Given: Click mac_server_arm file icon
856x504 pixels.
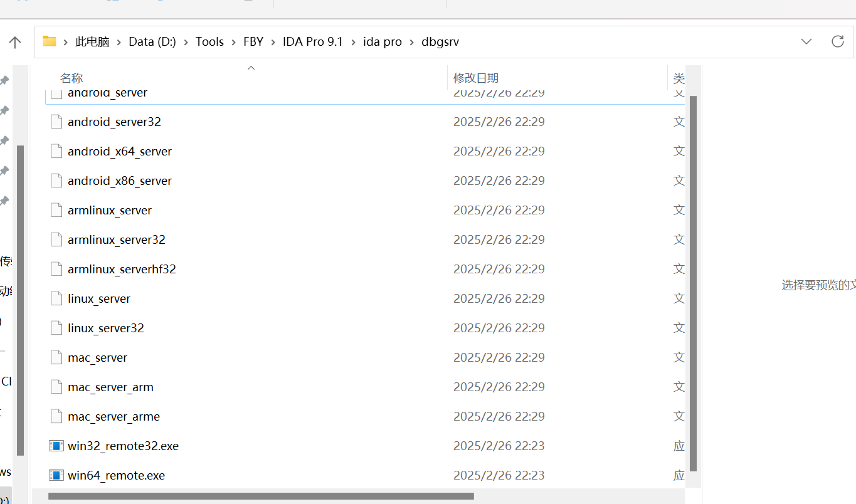Looking at the screenshot, I should click(x=56, y=387).
